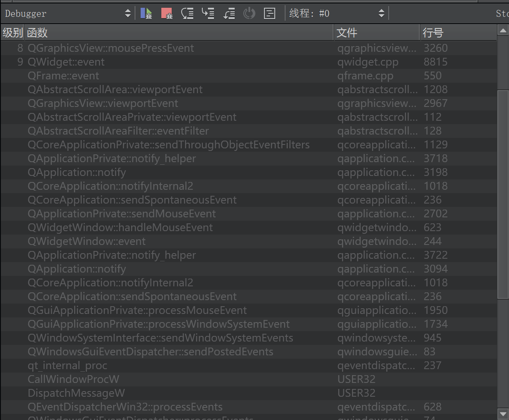Select the QApplication::notify stack frame
509x420 pixels.
pyautogui.click(x=77, y=172)
